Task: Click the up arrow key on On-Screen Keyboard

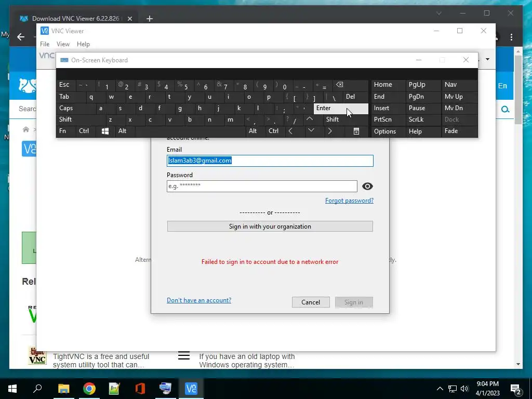Action: pos(310,119)
